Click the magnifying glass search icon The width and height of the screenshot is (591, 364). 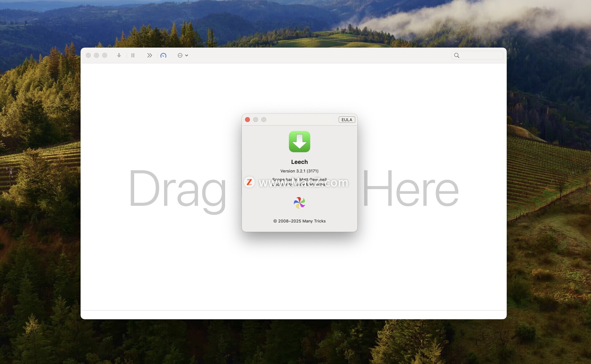point(457,55)
